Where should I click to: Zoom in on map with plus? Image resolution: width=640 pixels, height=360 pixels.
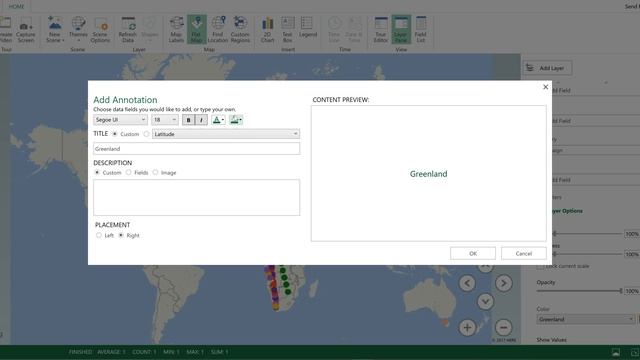pos(467,327)
